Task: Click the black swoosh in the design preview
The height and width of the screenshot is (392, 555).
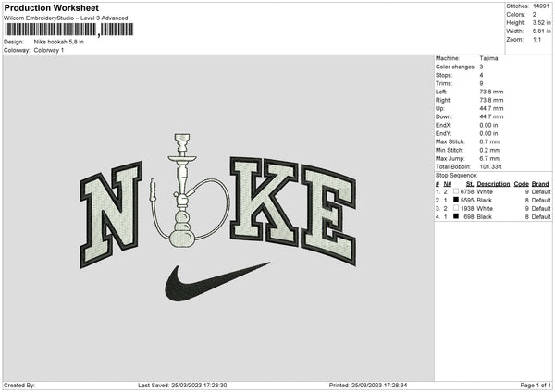Action: click(216, 282)
